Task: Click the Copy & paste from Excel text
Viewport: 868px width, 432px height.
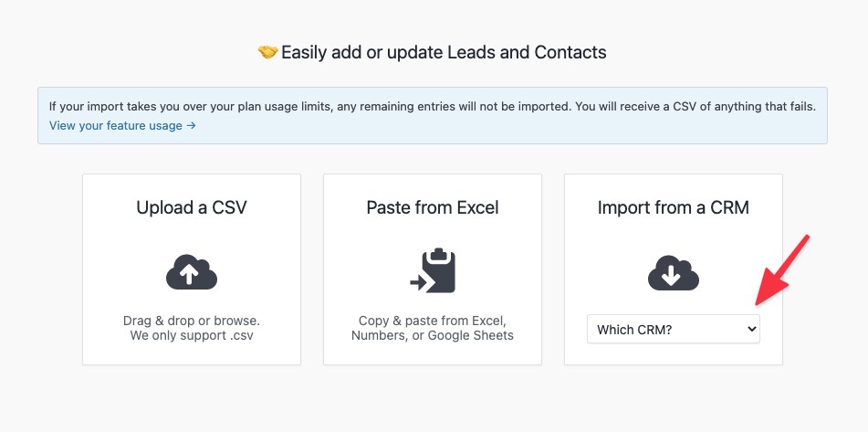Action: pyautogui.click(x=433, y=321)
